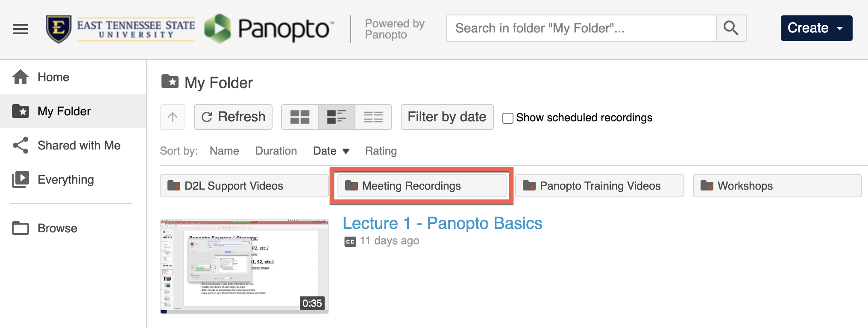868x328 pixels.
Task: Enable Show scheduled recordings checkbox
Action: (508, 118)
